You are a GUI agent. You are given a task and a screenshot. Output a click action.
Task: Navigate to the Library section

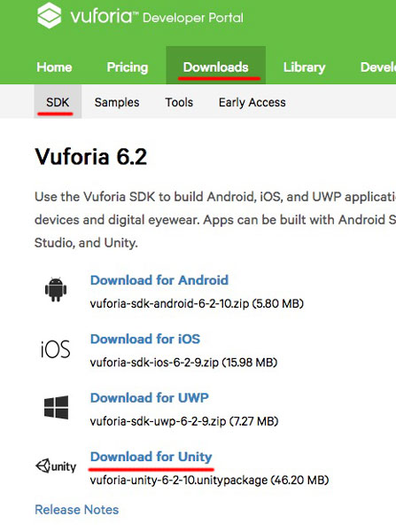coord(304,67)
